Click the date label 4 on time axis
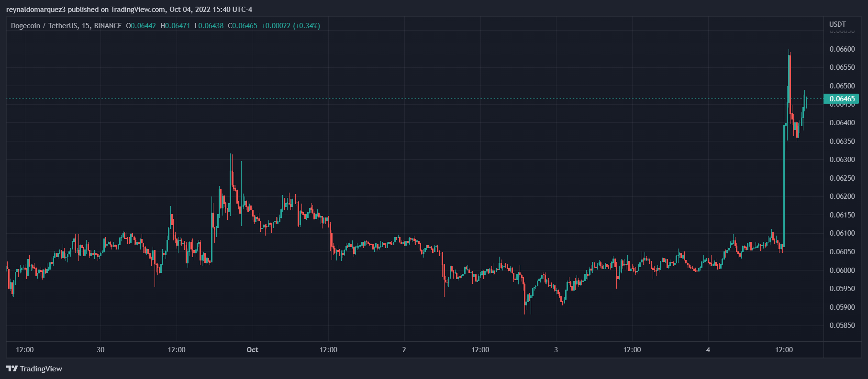The image size is (868, 379). [x=708, y=350]
